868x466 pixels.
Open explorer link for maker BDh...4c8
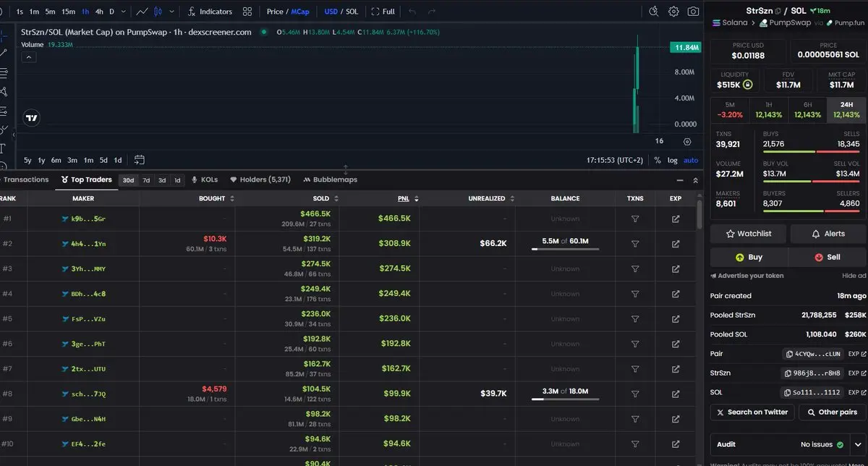click(x=676, y=294)
